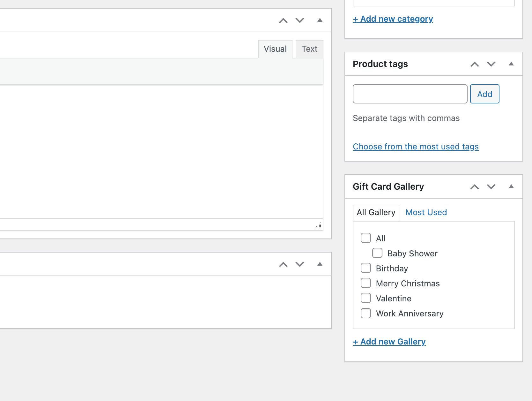Screen dimensions: 532x401
Task: Click inside the product tags input field
Action: [410, 94]
